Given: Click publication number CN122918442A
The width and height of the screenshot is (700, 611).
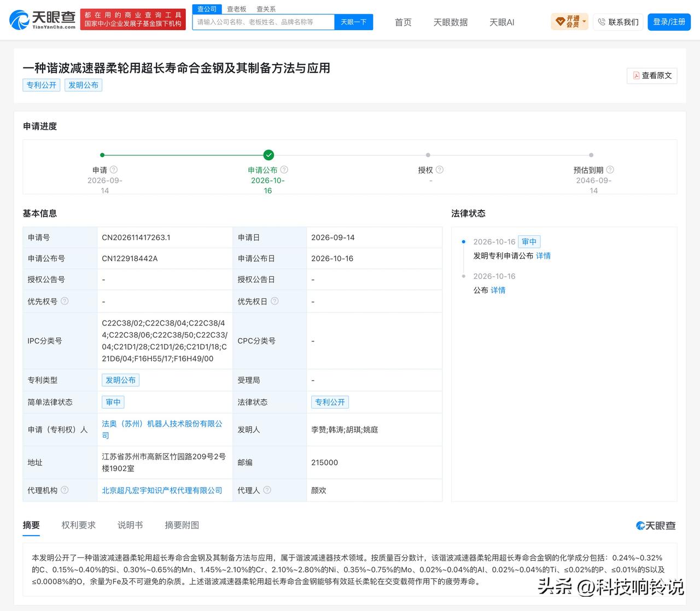Looking at the screenshot, I should (x=130, y=258).
